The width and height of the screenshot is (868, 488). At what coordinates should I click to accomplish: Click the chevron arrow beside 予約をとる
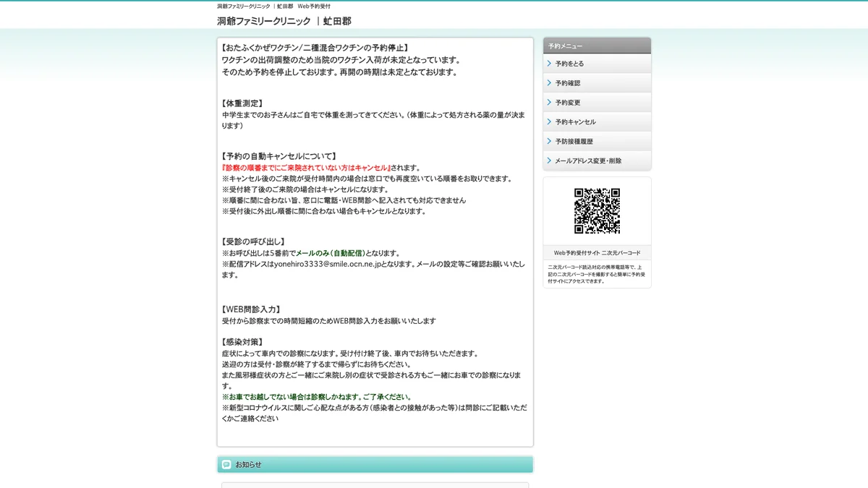click(x=550, y=64)
